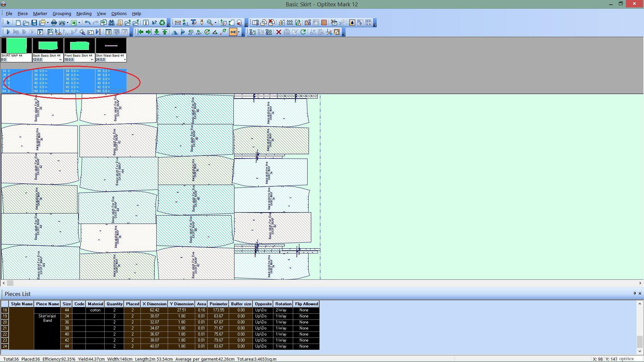Click the red X delete icon
Image resolution: width=644 pixels, height=362 pixels.
278,32
